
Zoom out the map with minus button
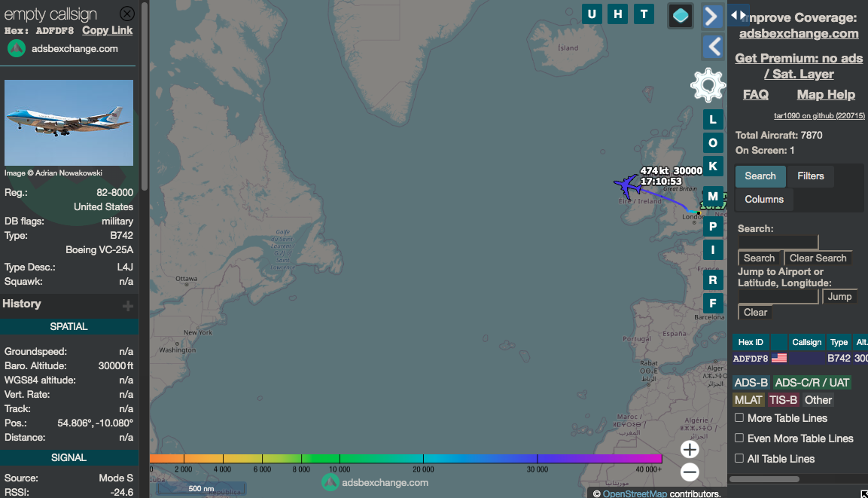tap(689, 472)
